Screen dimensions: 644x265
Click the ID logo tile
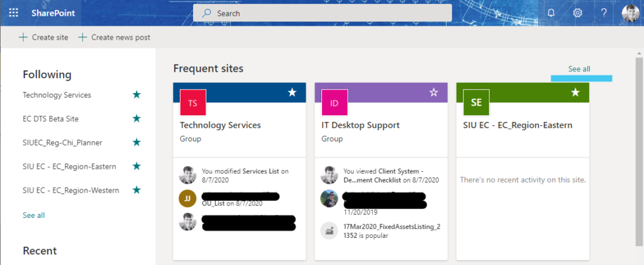pos(335,103)
